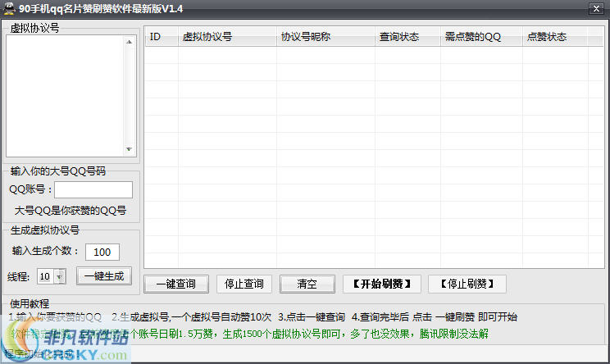Click the tutorial step 3.点击一键查询
This screenshot has height=364, width=610.
click(312, 317)
